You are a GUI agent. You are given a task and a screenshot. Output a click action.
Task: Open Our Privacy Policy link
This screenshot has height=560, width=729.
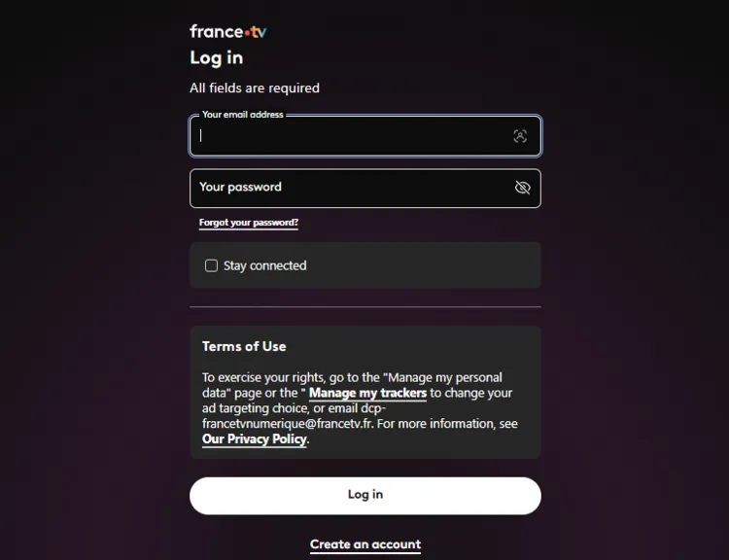[x=254, y=439]
